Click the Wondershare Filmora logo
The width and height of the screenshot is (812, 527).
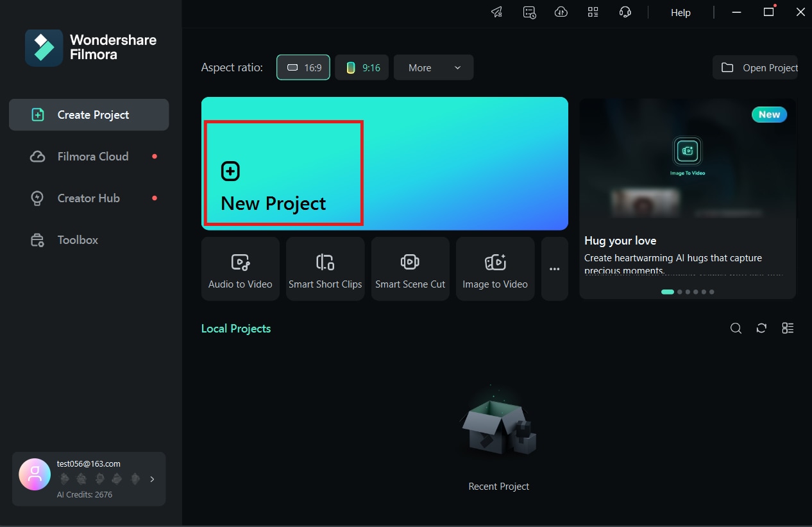pyautogui.click(x=90, y=48)
